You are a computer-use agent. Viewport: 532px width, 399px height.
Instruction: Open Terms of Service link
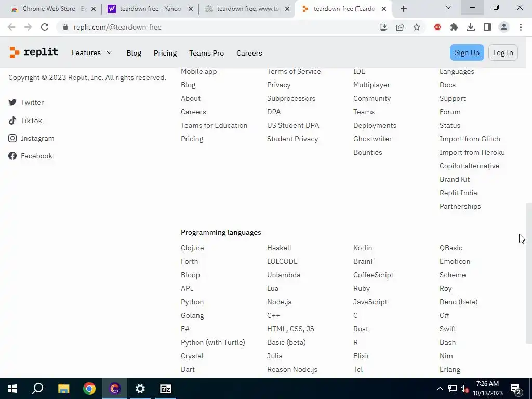click(x=294, y=71)
